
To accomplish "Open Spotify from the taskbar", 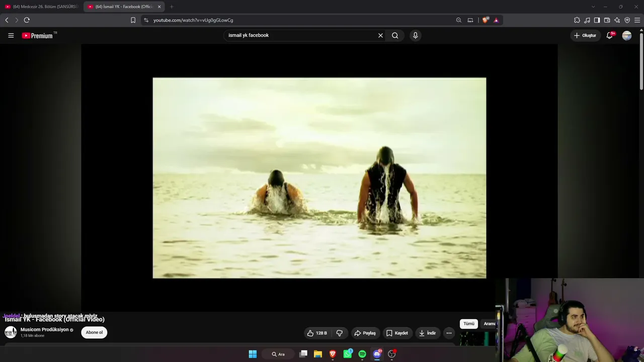I will [362, 354].
